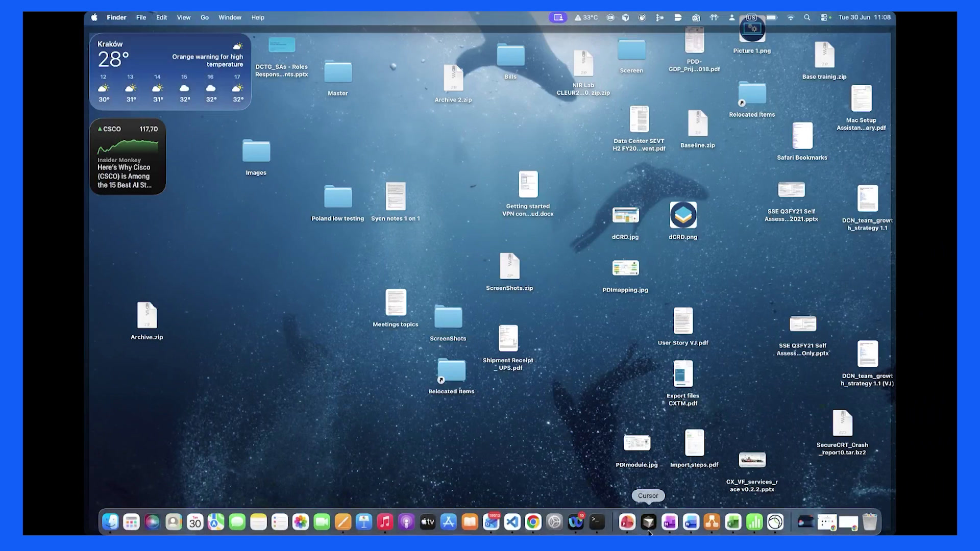Open Google Chrome from the Dock
This screenshot has height=551, width=980.
tap(533, 522)
